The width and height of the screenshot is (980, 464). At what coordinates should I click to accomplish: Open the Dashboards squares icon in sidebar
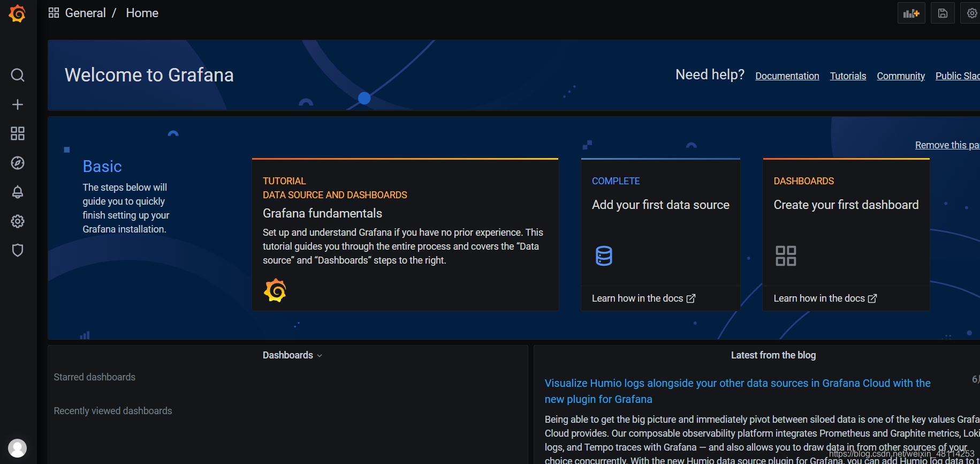18,133
